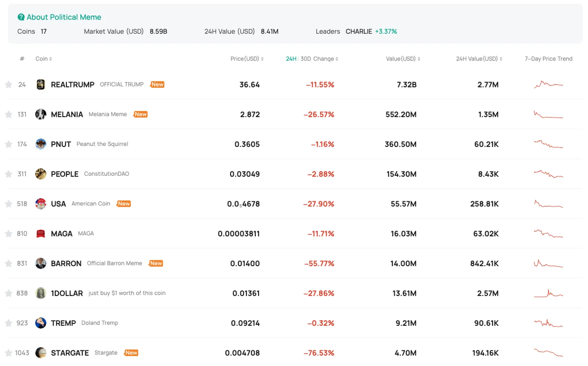Open the STARGATE coin page
The width and height of the screenshot is (588, 366).
pos(70,353)
